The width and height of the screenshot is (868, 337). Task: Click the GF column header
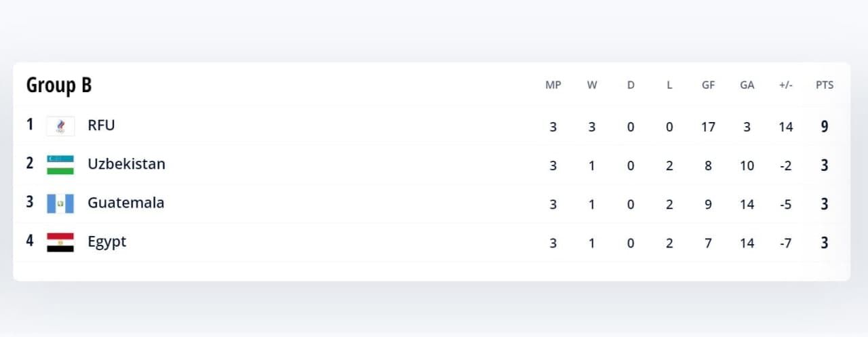708,85
